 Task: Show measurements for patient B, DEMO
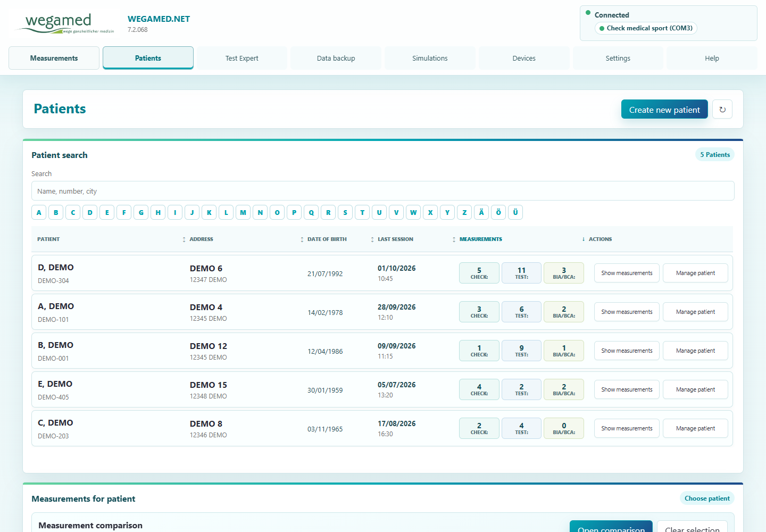pos(627,351)
